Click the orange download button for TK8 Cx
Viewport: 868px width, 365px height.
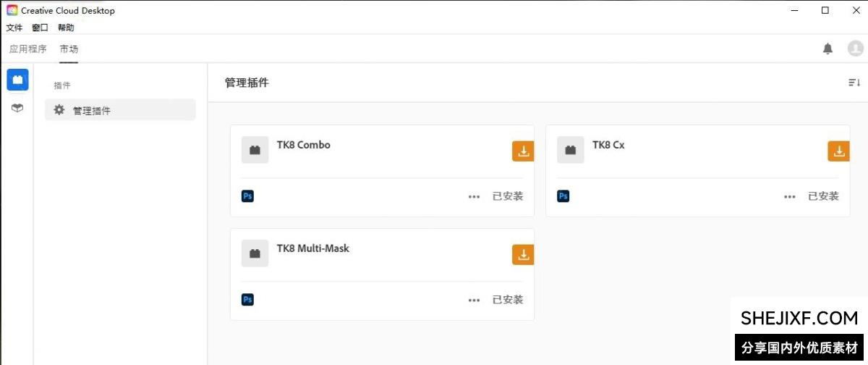(838, 151)
